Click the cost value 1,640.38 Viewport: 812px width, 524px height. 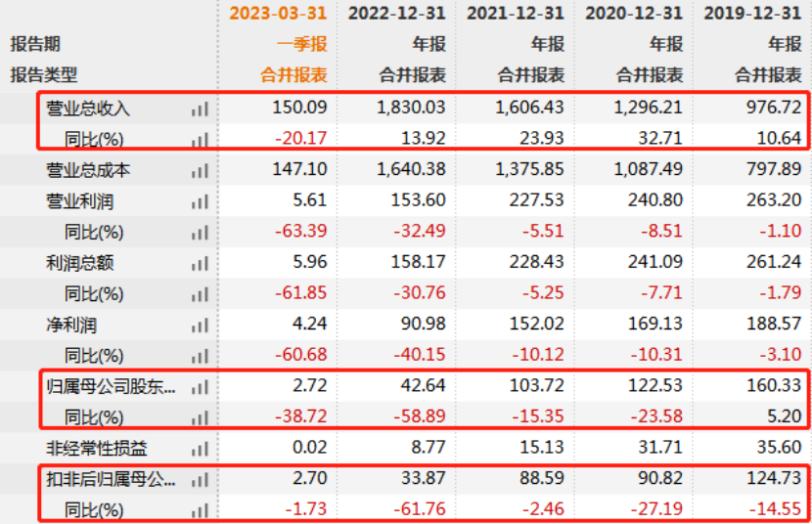point(411,169)
